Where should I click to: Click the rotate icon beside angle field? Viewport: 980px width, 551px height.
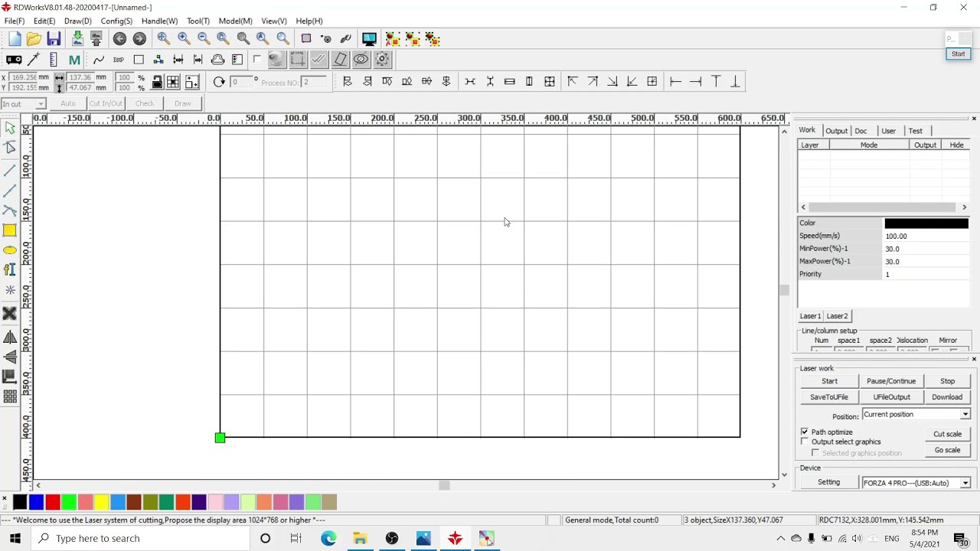pyautogui.click(x=219, y=82)
